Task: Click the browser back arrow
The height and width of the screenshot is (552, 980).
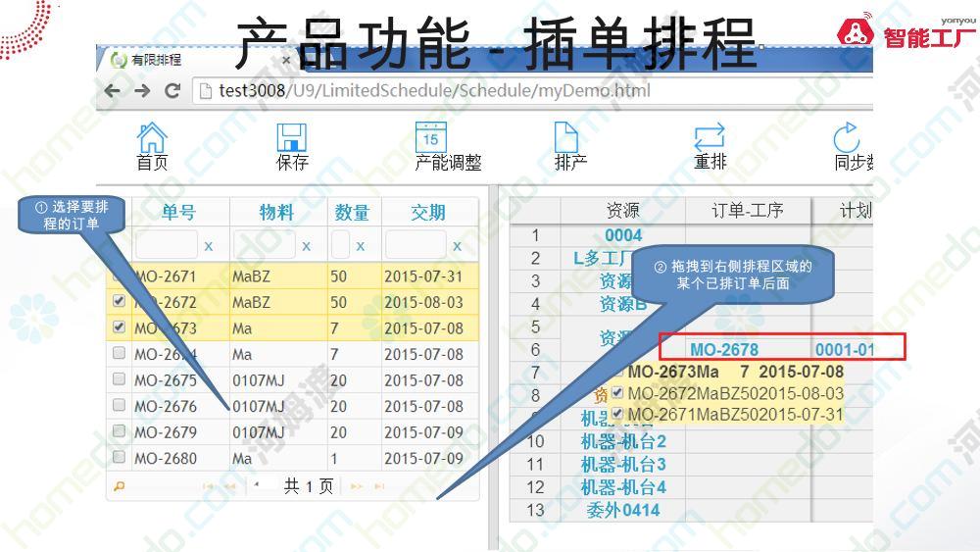Action: [114, 91]
